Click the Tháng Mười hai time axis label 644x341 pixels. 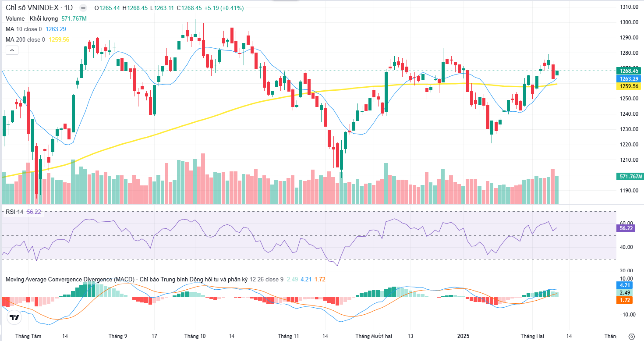click(374, 336)
